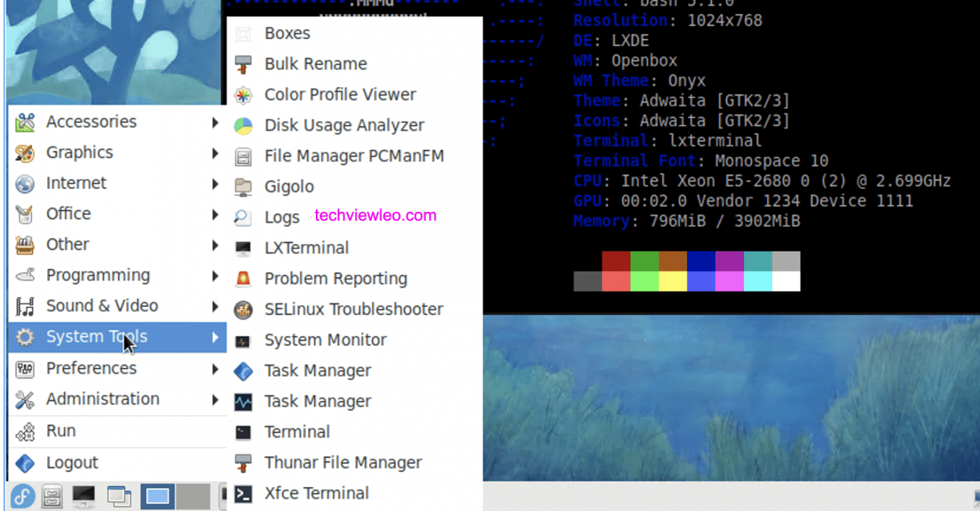The height and width of the screenshot is (511, 980).
Task: Open Boxes from System Tools
Action: pos(355,33)
